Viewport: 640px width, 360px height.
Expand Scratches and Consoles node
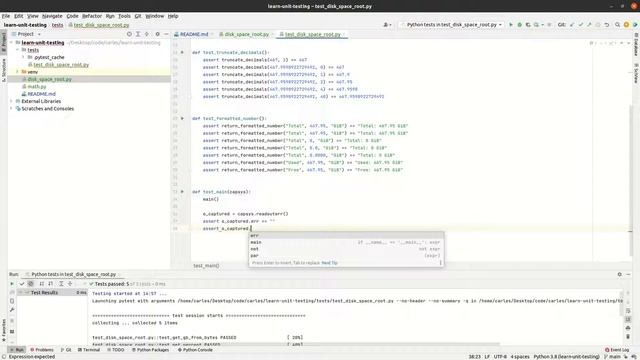coord(12,109)
